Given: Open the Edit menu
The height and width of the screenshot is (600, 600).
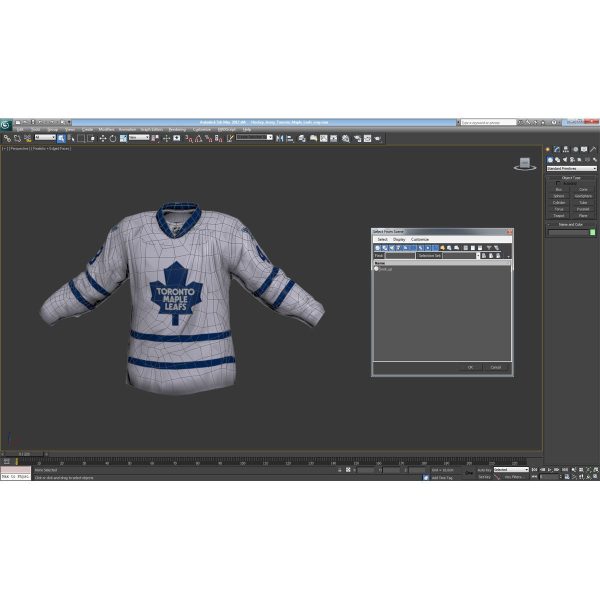Looking at the screenshot, I should click(x=20, y=130).
